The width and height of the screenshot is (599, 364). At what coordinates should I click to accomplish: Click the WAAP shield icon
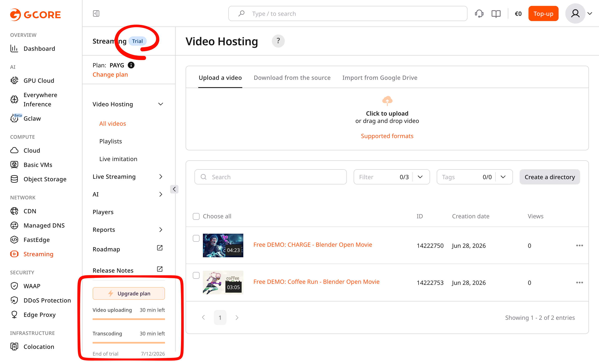click(x=14, y=286)
